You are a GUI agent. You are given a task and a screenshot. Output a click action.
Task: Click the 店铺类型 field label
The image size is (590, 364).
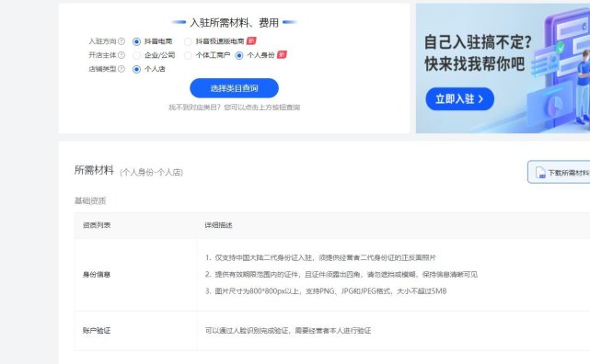click(102, 69)
